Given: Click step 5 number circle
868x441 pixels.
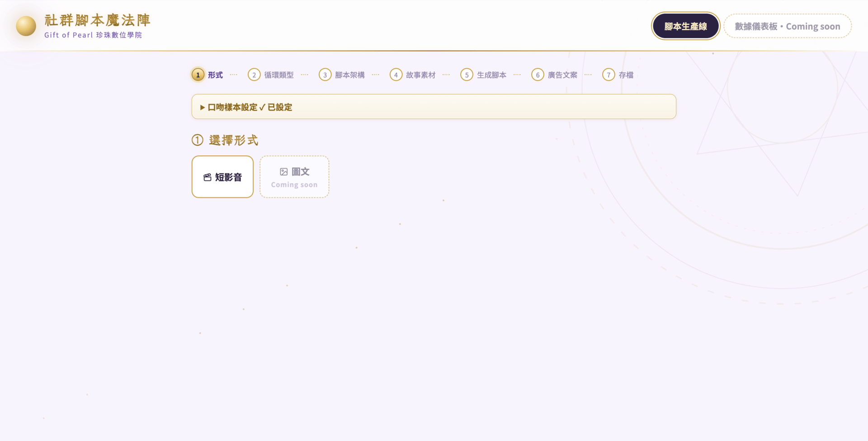Looking at the screenshot, I should 467,75.
